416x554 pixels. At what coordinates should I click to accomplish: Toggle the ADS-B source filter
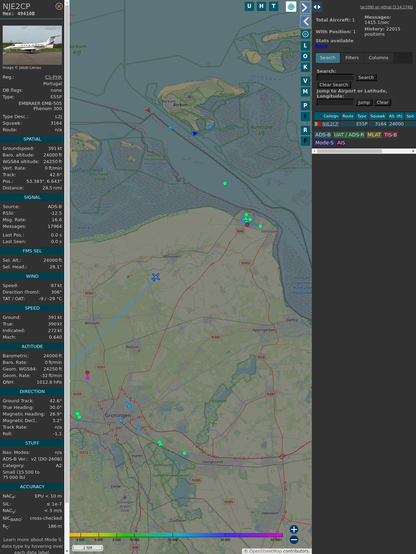323,135
